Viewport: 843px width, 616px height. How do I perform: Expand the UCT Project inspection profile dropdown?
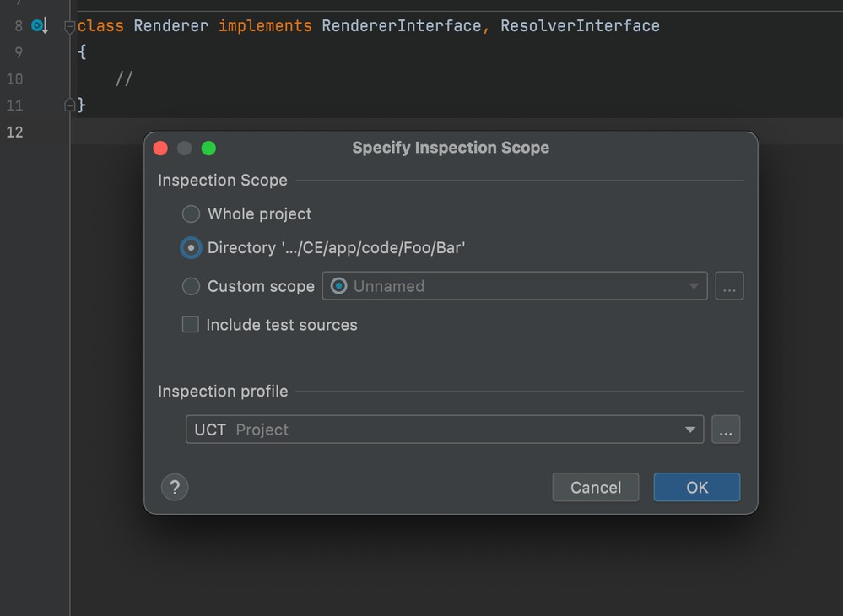click(x=444, y=430)
